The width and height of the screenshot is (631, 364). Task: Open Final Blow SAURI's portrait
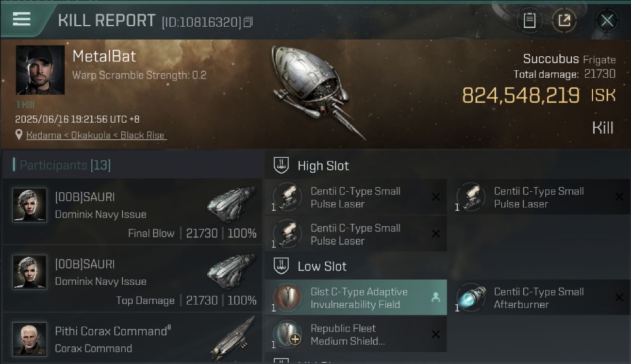pyautogui.click(x=30, y=205)
